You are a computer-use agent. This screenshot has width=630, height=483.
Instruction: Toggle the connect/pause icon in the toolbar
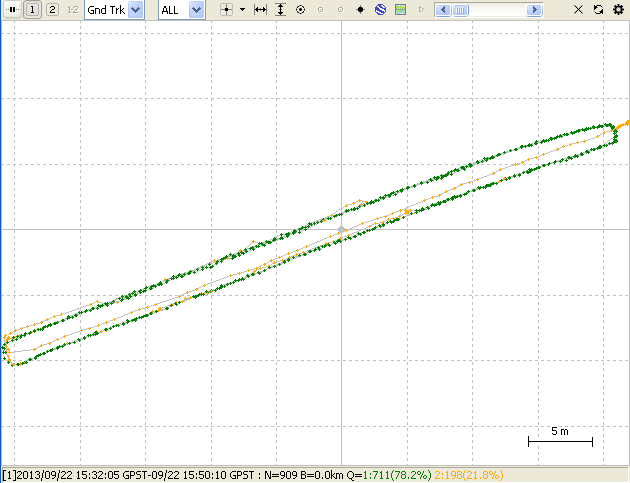(12, 10)
